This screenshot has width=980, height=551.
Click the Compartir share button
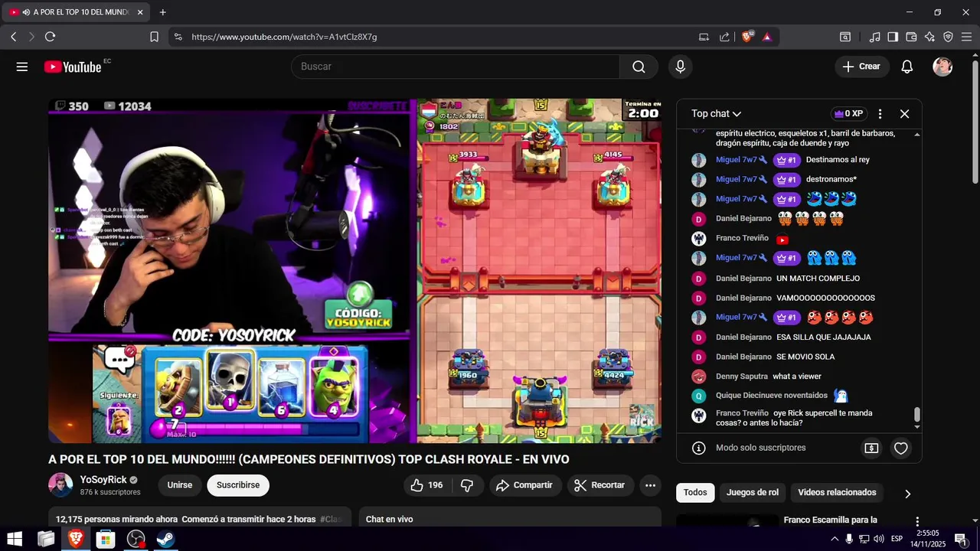click(524, 485)
